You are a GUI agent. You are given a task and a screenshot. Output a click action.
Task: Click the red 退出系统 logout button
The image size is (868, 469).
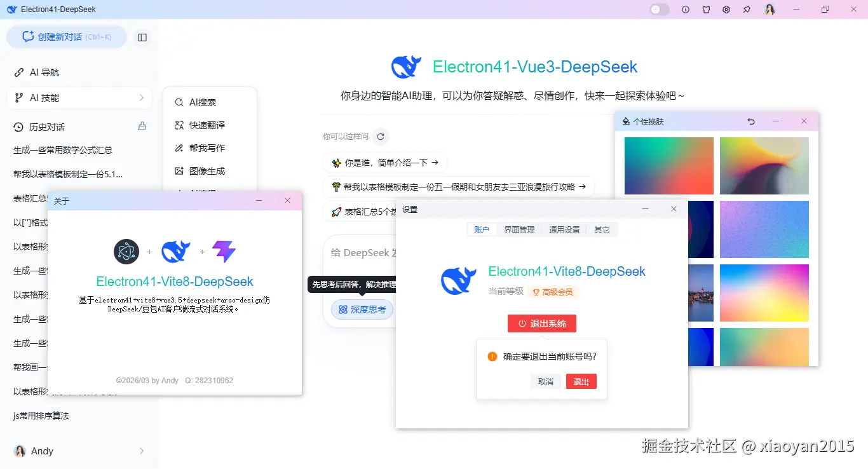click(x=541, y=323)
